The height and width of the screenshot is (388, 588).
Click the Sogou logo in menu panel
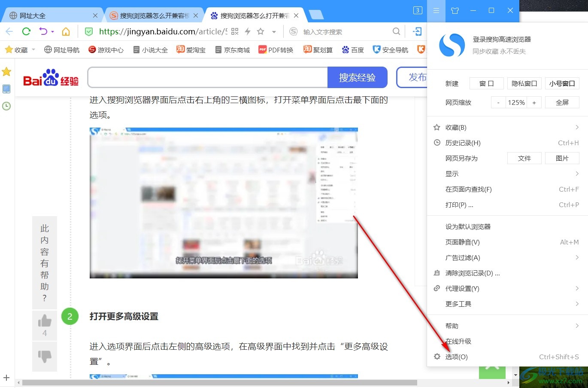coord(452,45)
